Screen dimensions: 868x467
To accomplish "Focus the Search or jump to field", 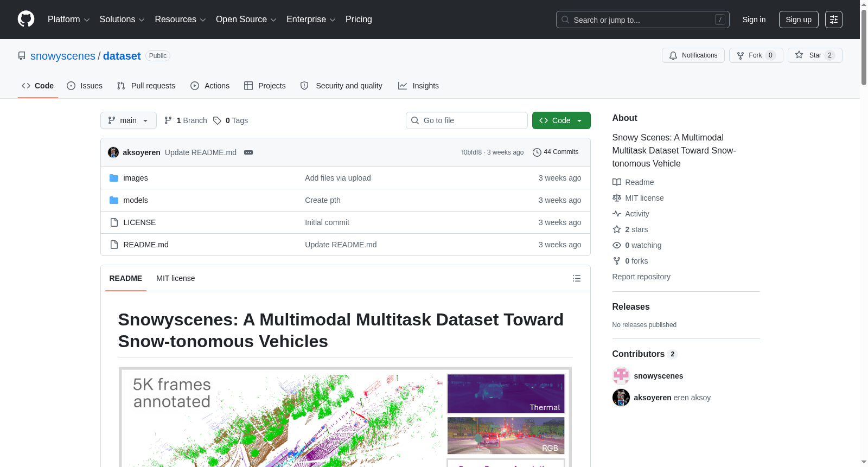I will pos(643,20).
